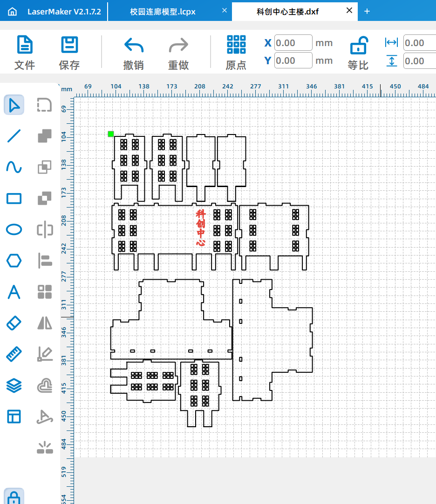The image size is (436, 504).
Task: Add a new tab with plus button
Action: 367,11
